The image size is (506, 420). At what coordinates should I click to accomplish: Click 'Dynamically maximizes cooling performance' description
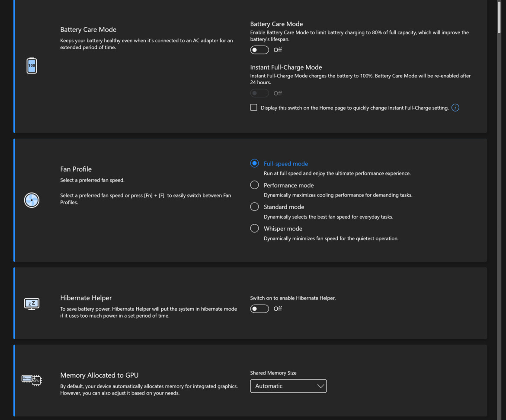338,195
